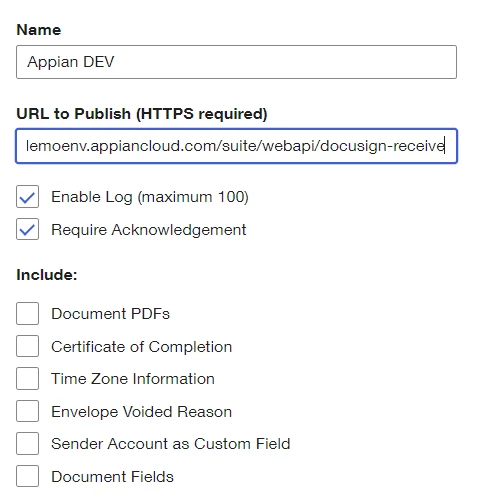Click the "Include:" heading

(x=47, y=275)
